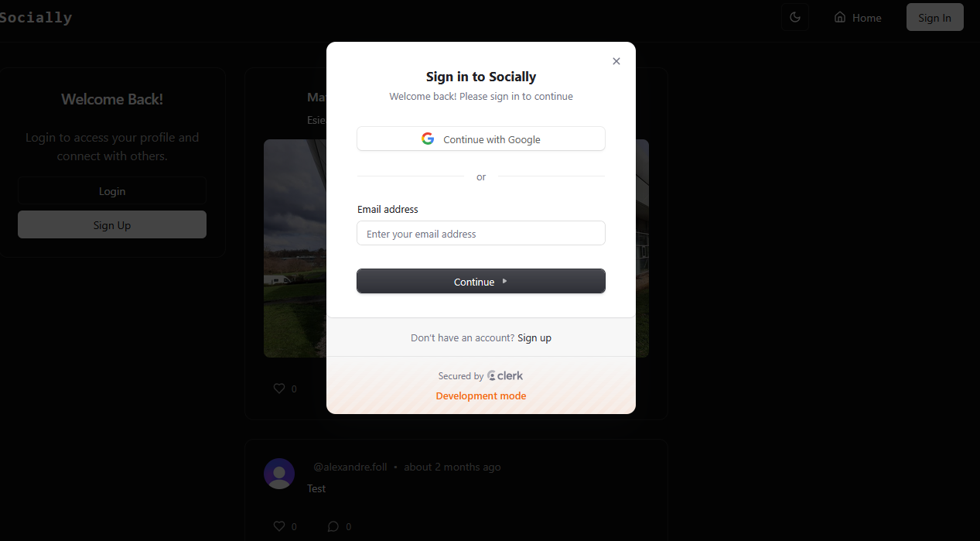Click the Sign Up button in the sidebar
This screenshot has width=980, height=541.
(x=112, y=225)
